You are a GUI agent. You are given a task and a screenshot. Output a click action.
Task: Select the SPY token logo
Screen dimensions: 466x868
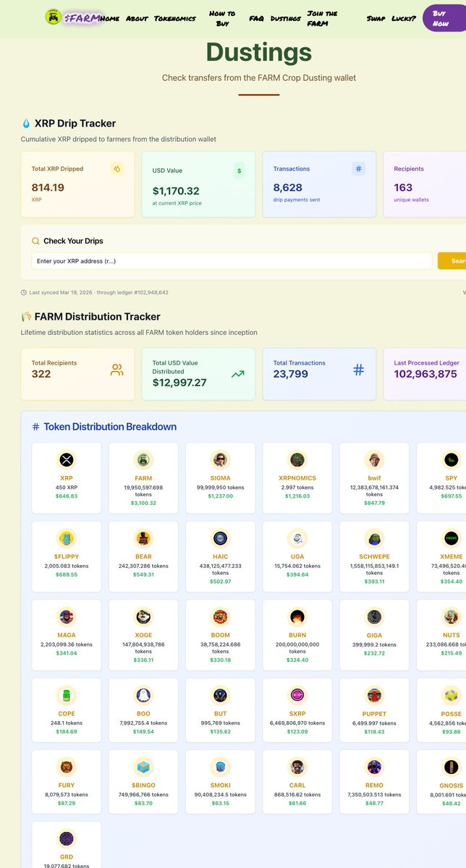(451, 459)
